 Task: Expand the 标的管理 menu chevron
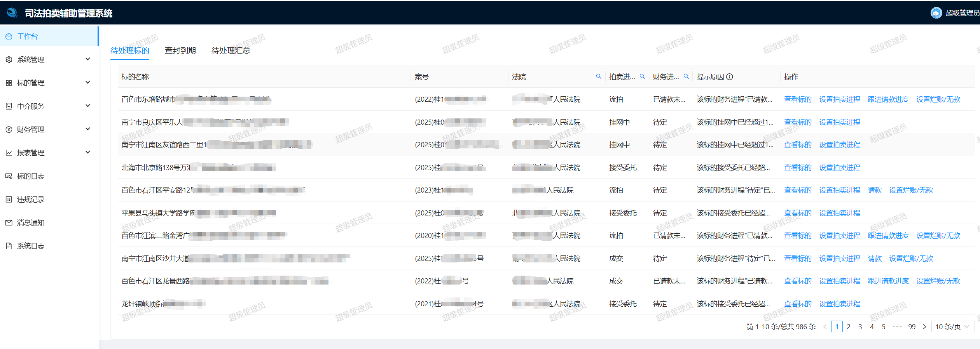tap(88, 82)
